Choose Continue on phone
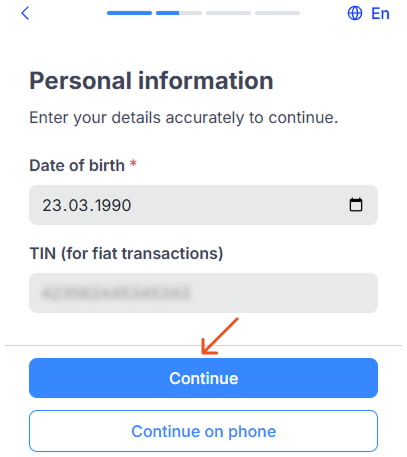The width and height of the screenshot is (407, 457). [203, 431]
